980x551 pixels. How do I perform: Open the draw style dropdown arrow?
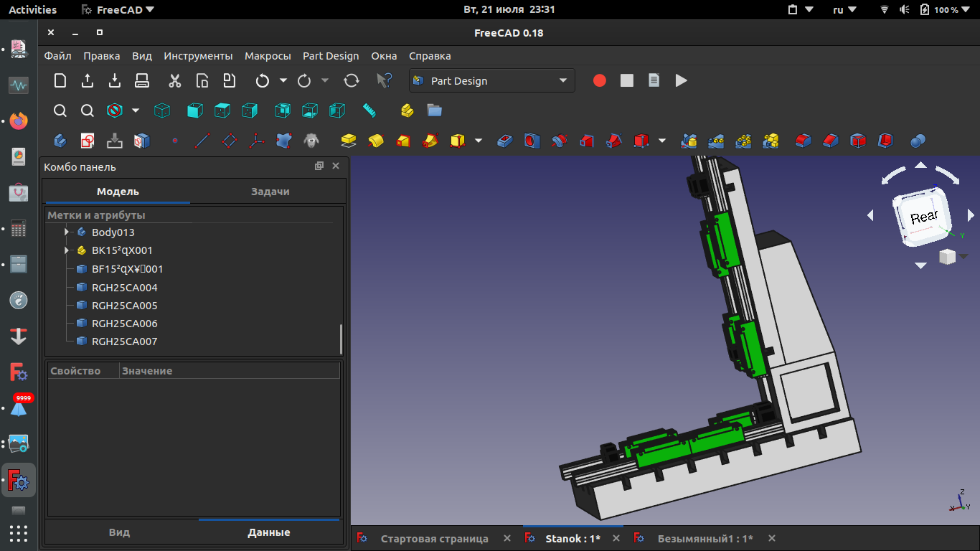point(136,110)
